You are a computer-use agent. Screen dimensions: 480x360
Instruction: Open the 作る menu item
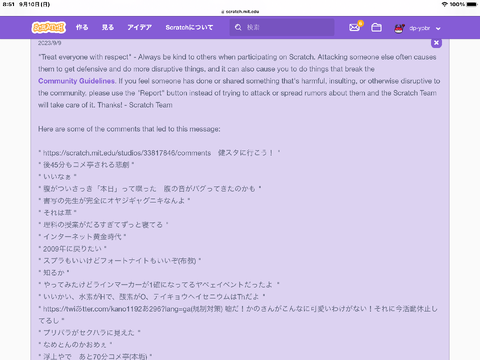[82, 27]
